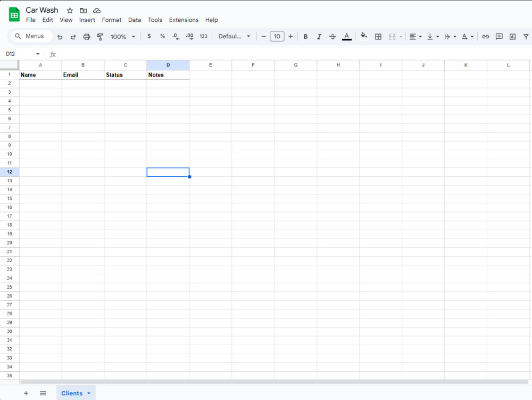
Task: Open the Data menu
Action: [x=135, y=20]
